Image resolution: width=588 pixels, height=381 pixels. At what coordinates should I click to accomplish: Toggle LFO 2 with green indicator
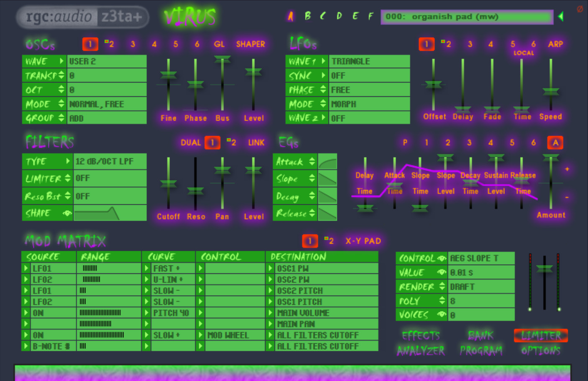pos(446,44)
